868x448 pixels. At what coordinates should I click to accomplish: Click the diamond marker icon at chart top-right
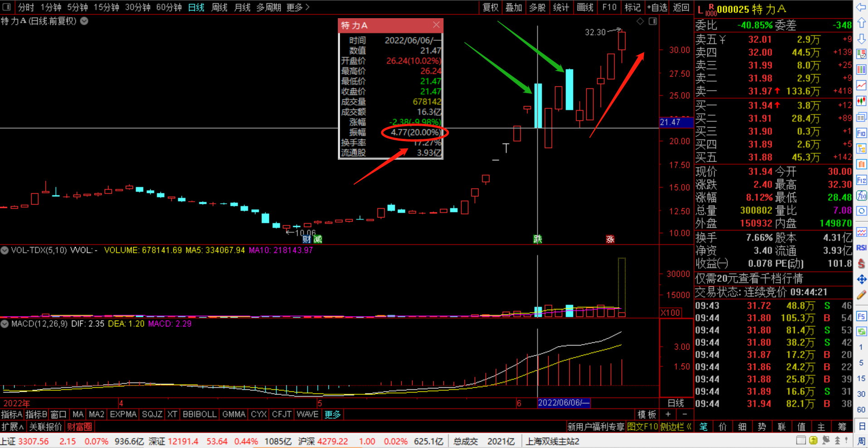[640, 21]
